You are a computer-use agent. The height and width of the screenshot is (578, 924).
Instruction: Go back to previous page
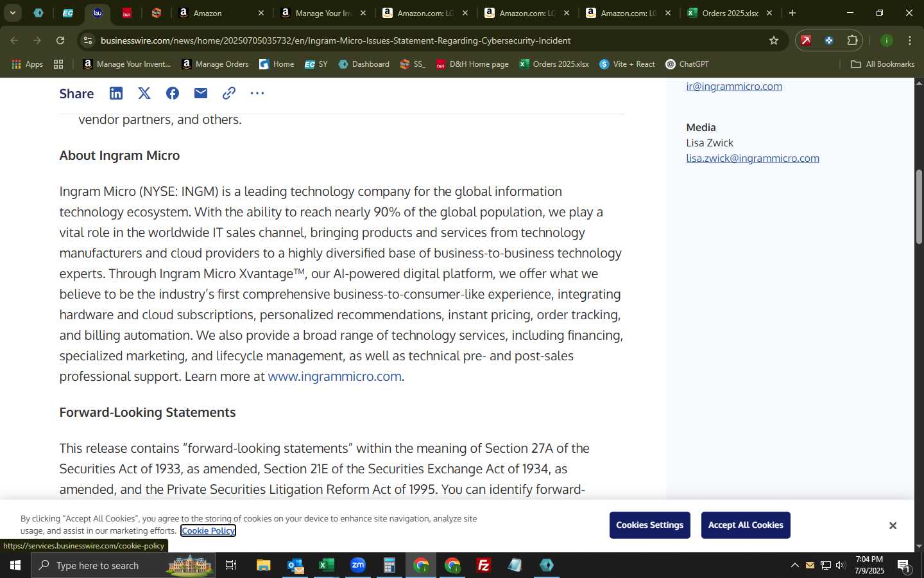pos(14,40)
